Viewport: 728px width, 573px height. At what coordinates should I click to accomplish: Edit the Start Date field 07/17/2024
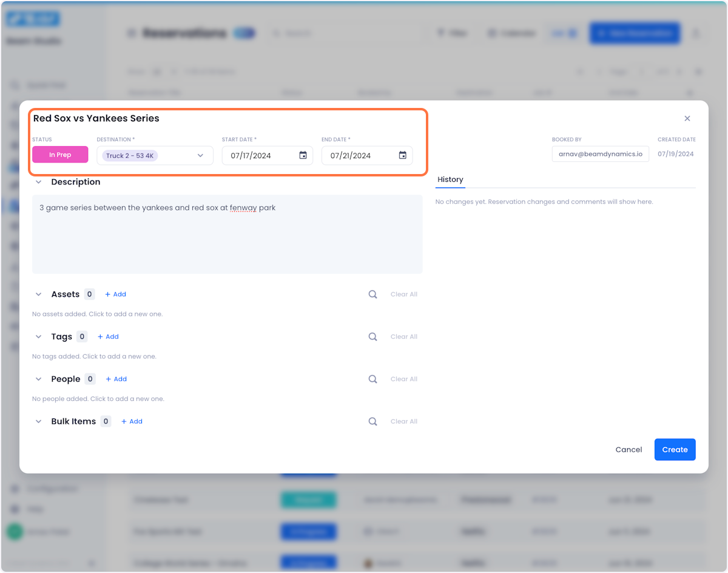[267, 155]
